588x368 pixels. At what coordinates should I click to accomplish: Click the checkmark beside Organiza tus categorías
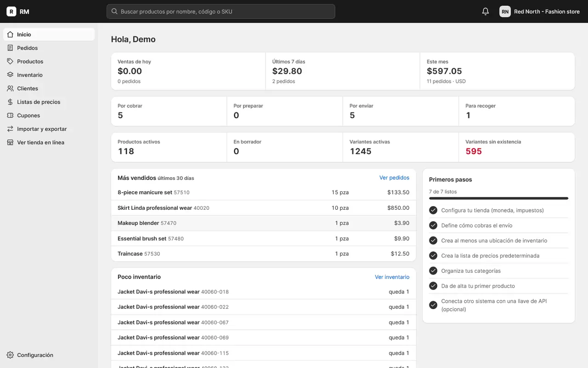pos(433,271)
